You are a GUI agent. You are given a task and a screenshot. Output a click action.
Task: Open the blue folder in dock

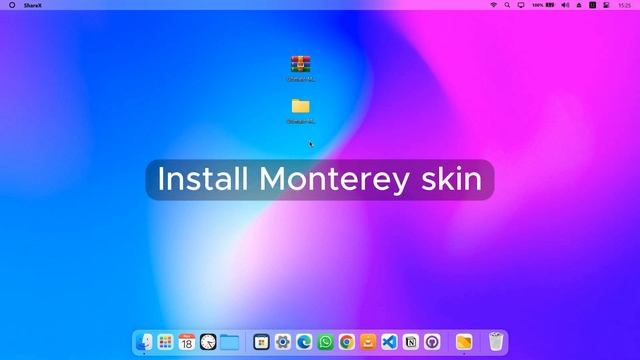[x=229, y=342]
